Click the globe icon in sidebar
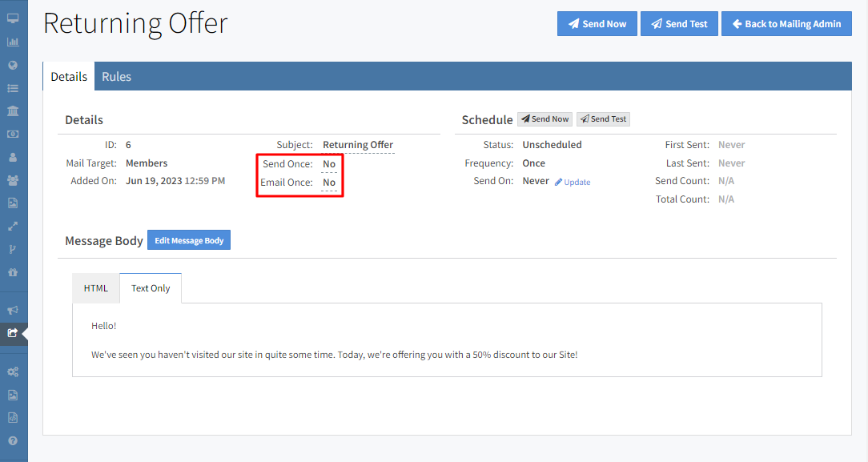Image resolution: width=868 pixels, height=462 pixels. (13, 65)
